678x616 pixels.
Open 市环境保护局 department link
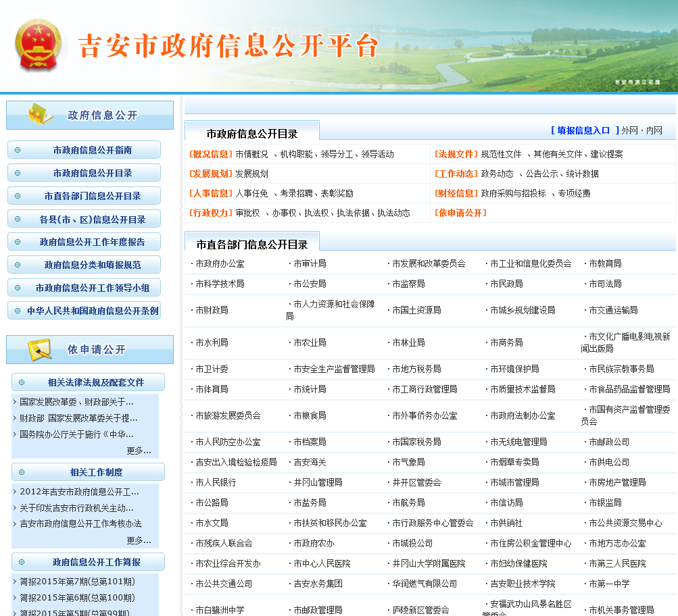(x=514, y=369)
